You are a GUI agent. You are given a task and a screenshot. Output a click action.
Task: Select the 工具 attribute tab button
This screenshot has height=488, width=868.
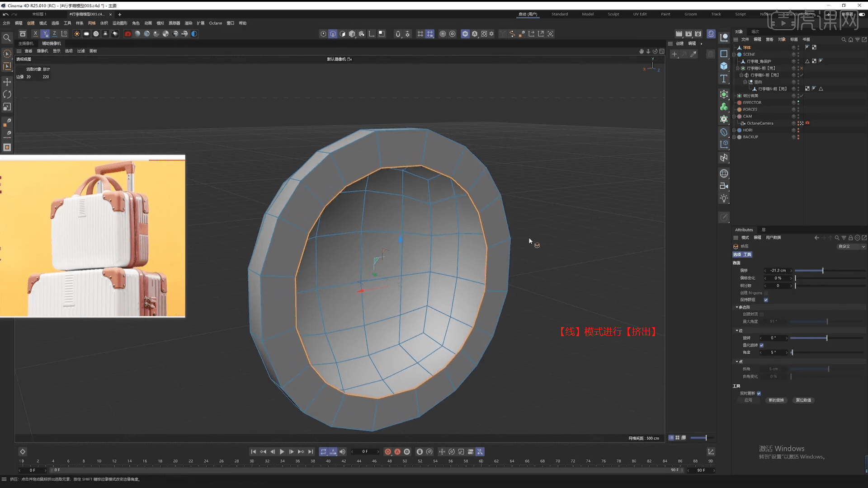(x=747, y=254)
